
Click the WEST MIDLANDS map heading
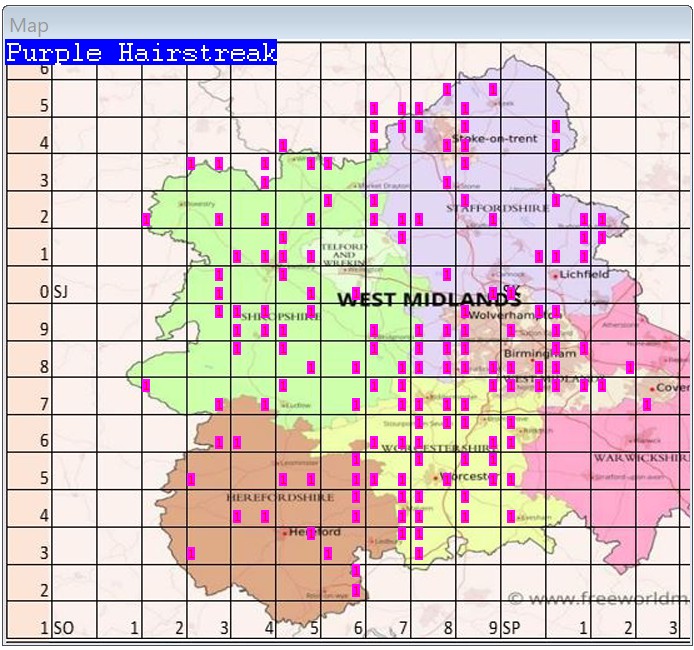(428, 299)
